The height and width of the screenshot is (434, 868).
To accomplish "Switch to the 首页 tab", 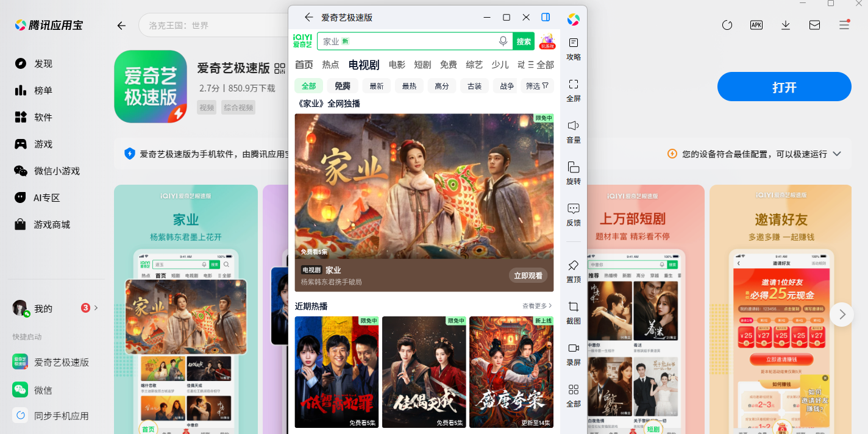I will pyautogui.click(x=304, y=65).
